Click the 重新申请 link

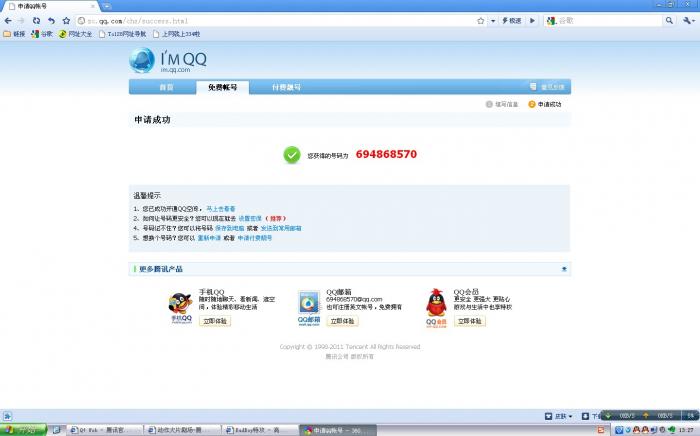pyautogui.click(x=209, y=238)
